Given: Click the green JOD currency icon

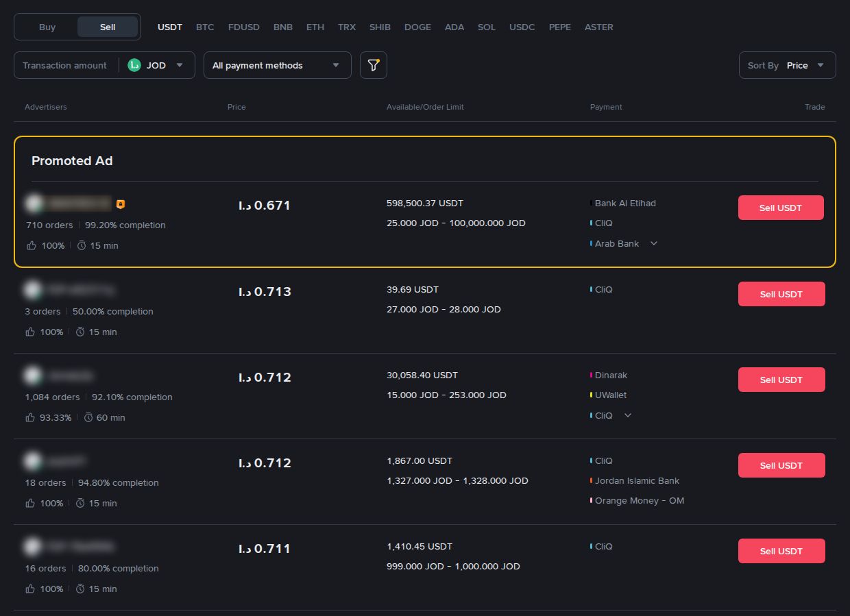Looking at the screenshot, I should [134, 66].
